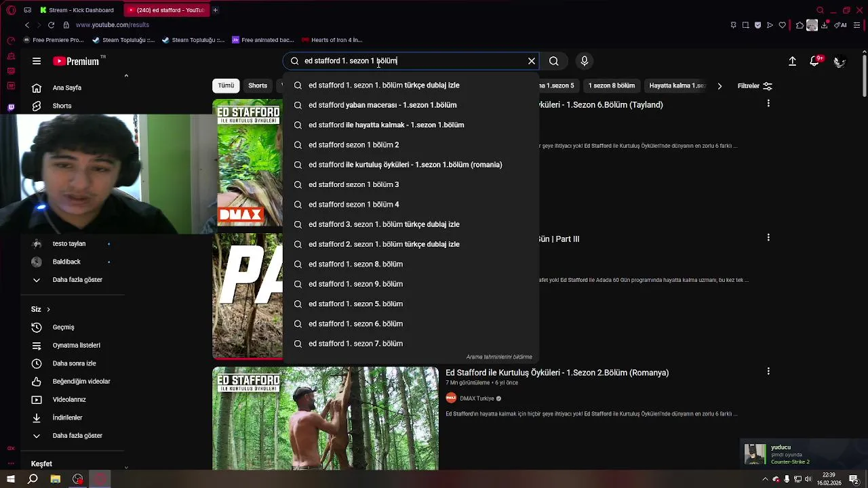Image resolution: width=868 pixels, height=488 pixels.
Task: Pick suggestion 'ed stafford 1. sezon 7. bölüm'
Action: click(x=410, y=344)
